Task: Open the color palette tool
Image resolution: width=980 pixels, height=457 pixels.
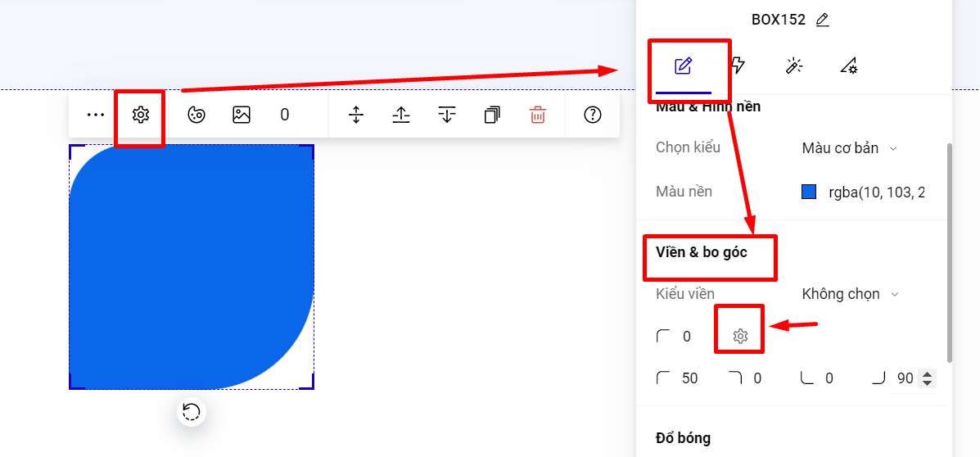Action: (x=196, y=115)
